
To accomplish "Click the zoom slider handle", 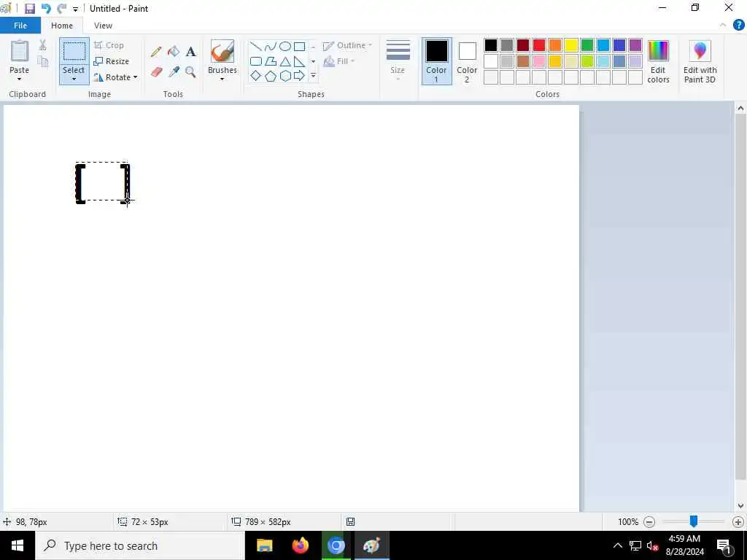I will (694, 521).
